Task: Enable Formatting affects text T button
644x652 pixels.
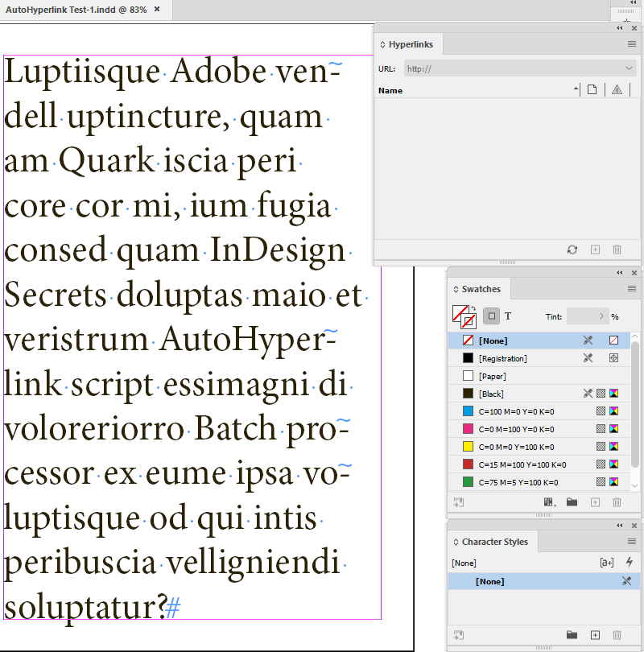Action: pos(508,316)
